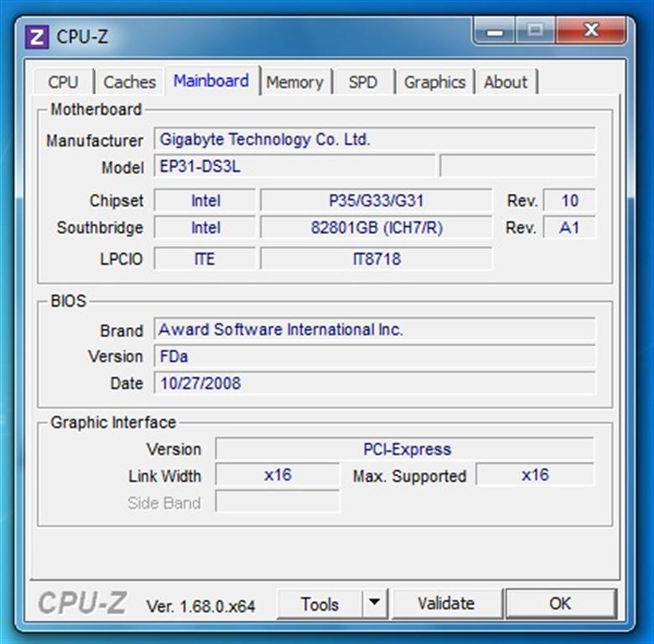The height and width of the screenshot is (644, 654).
Task: Click the chipset Rev. value 10
Action: click(569, 200)
